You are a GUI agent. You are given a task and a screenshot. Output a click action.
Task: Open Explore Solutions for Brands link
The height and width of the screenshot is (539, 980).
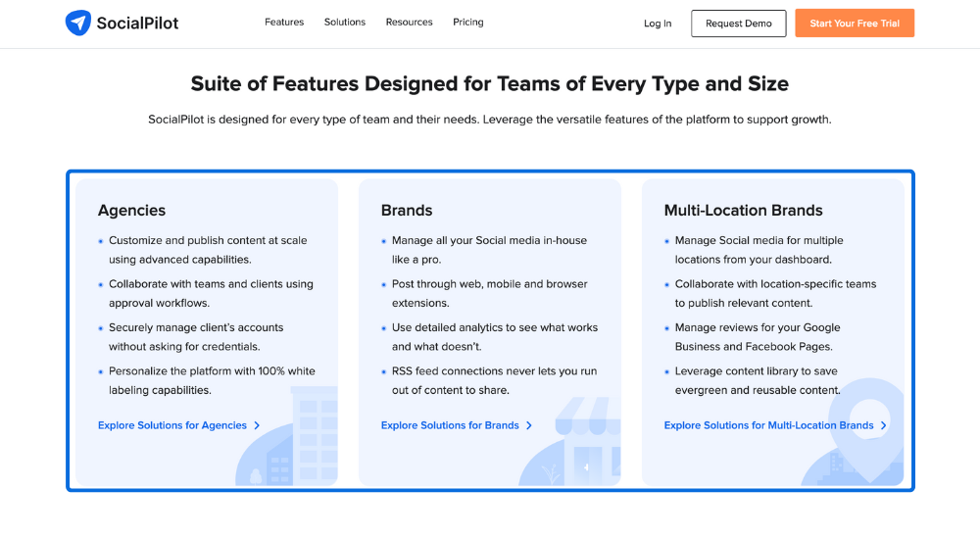[x=450, y=425]
